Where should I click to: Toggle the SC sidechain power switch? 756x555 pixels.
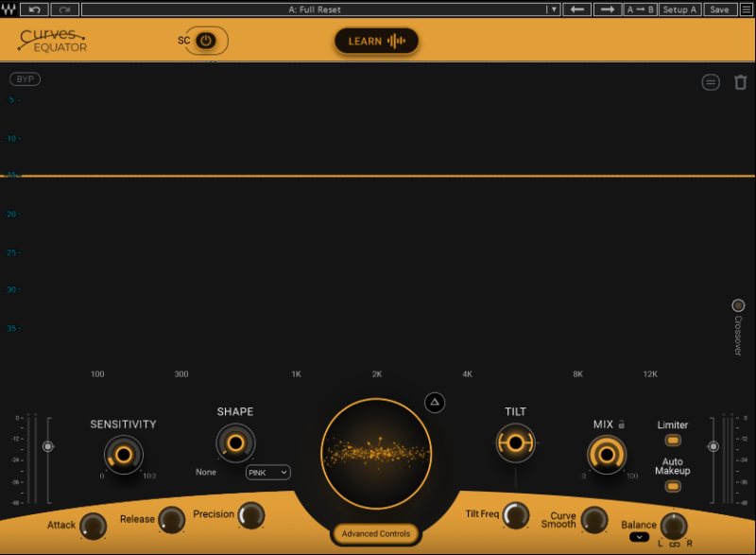click(206, 41)
